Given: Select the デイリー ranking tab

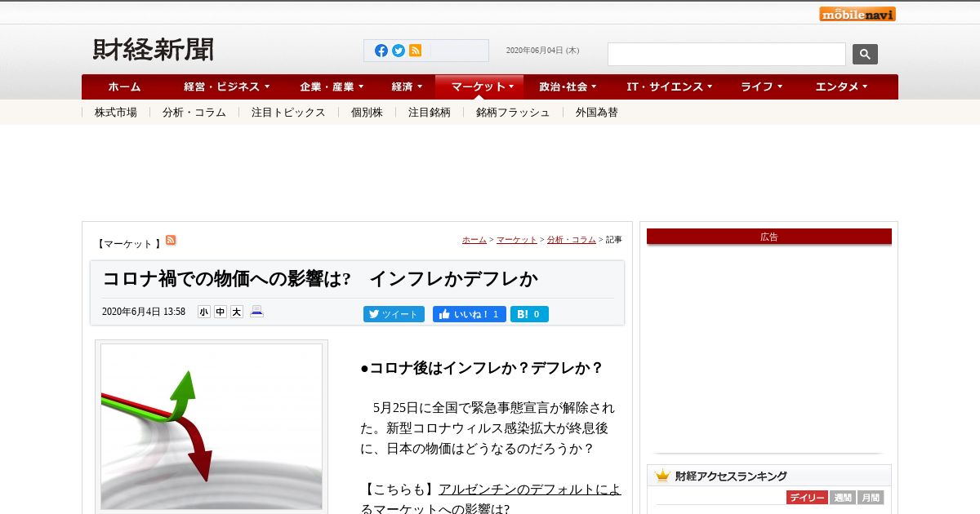Looking at the screenshot, I should click(x=807, y=498).
